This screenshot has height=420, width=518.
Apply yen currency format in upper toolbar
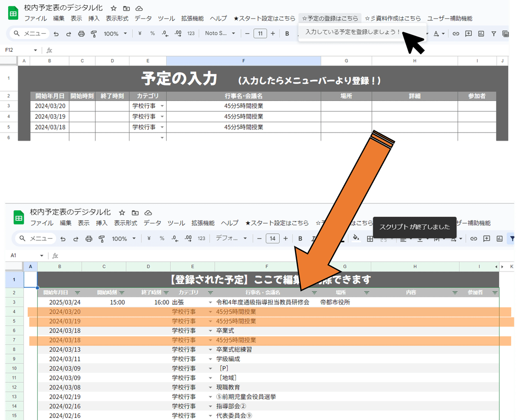coord(140,33)
